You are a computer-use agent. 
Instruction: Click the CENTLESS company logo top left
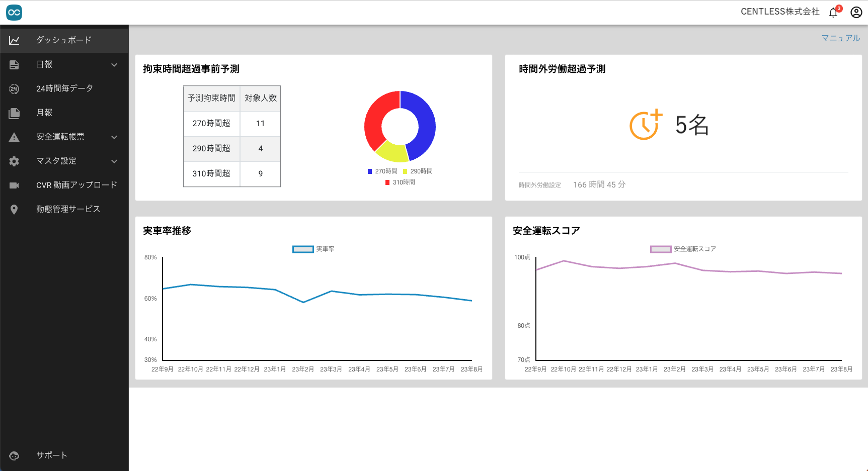pos(14,12)
